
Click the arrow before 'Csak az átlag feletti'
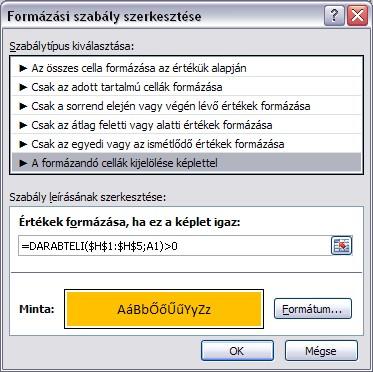[23, 125]
